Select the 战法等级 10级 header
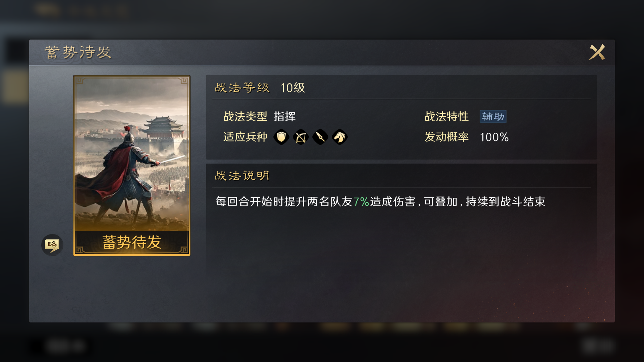The width and height of the screenshot is (644, 362). pyautogui.click(x=260, y=88)
